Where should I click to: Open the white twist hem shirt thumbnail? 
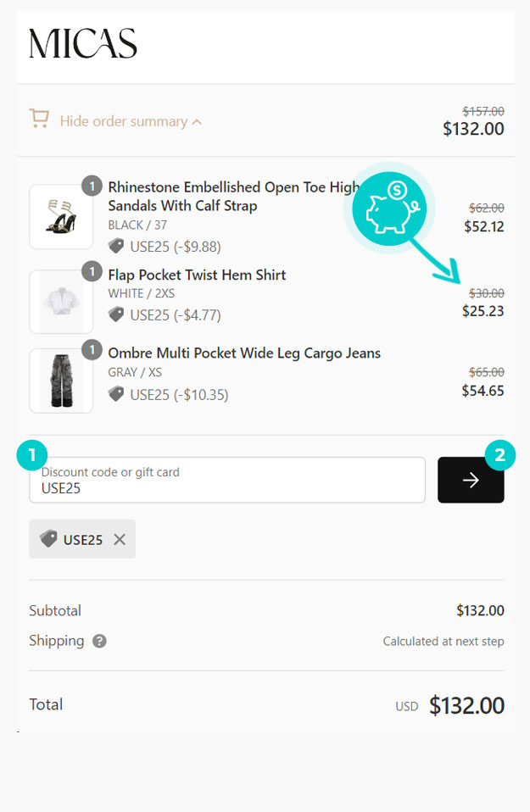[61, 302]
